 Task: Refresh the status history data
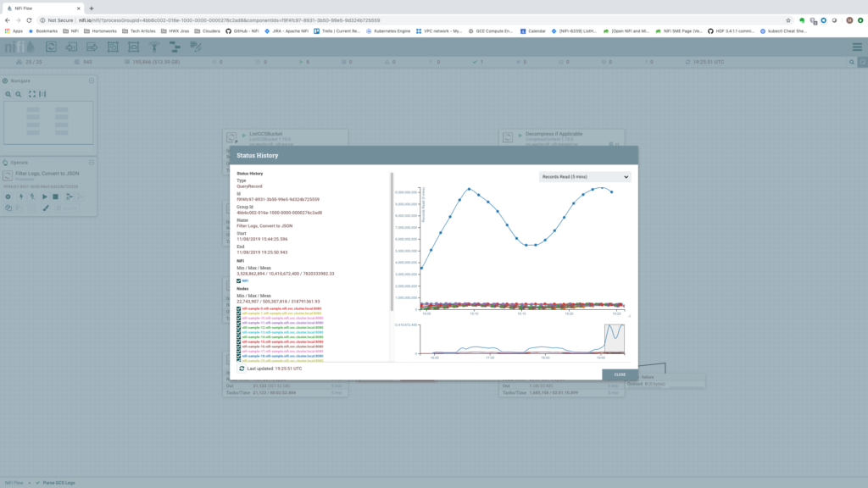click(242, 369)
